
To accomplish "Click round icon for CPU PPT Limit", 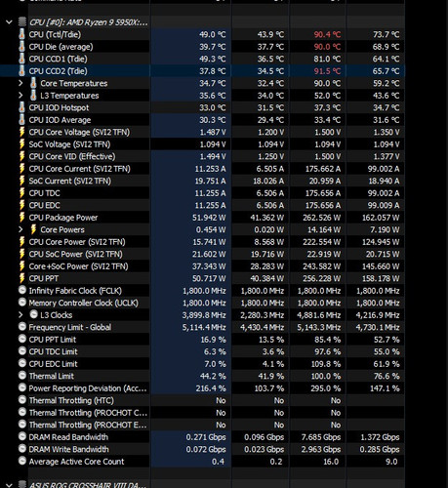I will click(22, 339).
